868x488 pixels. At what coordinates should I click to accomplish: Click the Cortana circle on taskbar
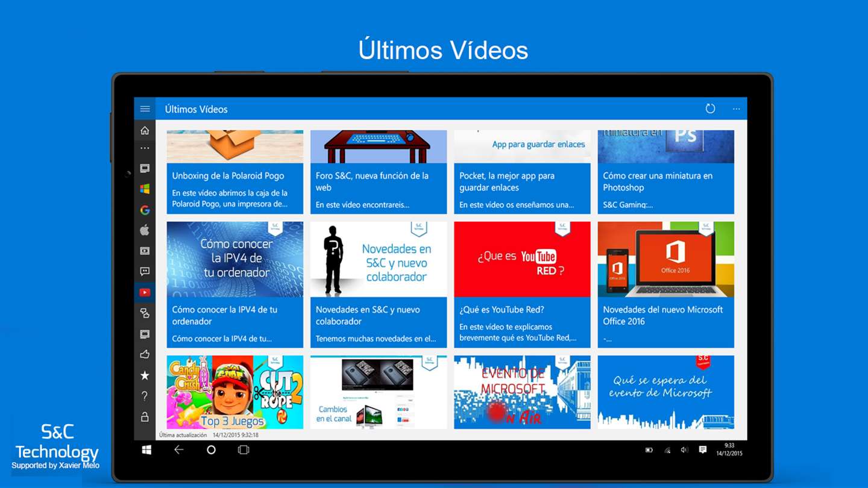211,450
